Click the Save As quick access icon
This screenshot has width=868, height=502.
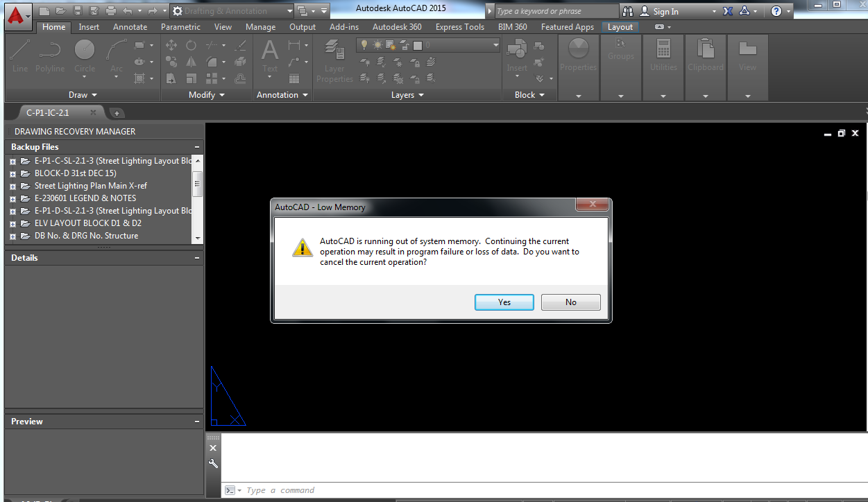point(94,11)
